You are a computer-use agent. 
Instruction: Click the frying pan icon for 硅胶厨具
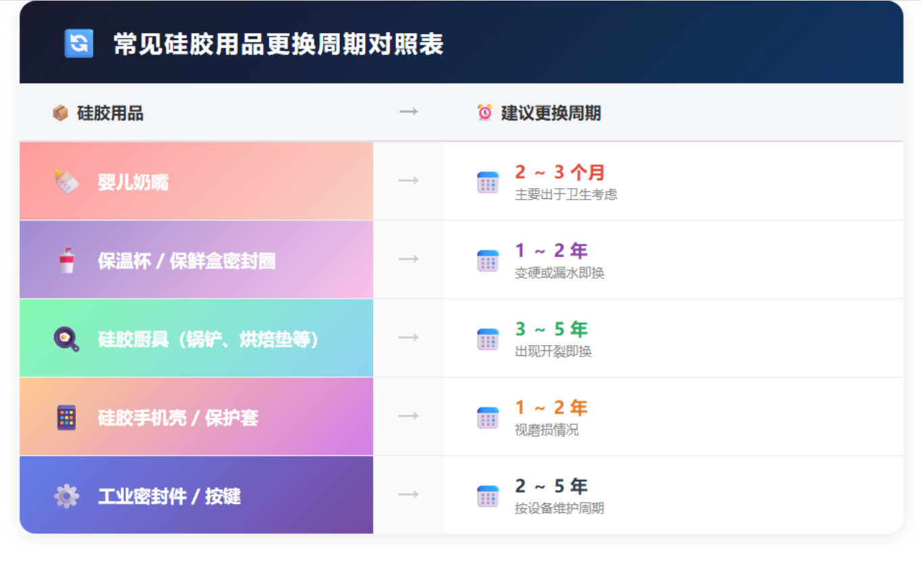click(66, 339)
